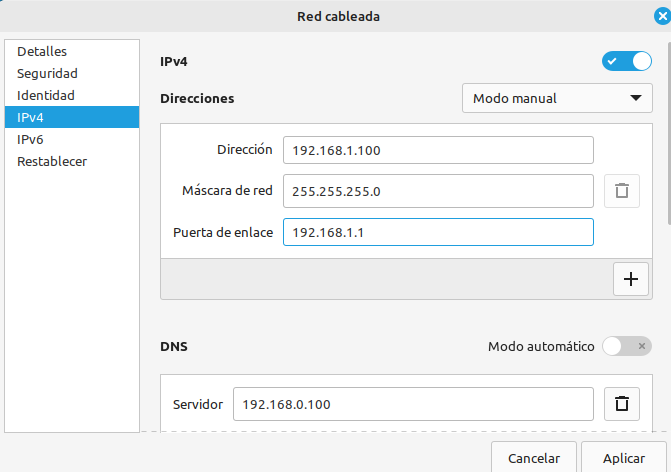Close the Red cableada dialog

pos(662,16)
